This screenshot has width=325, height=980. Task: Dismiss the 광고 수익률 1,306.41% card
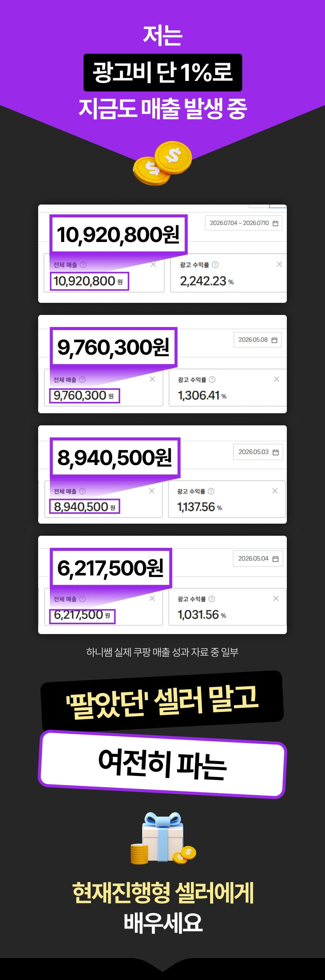277,379
